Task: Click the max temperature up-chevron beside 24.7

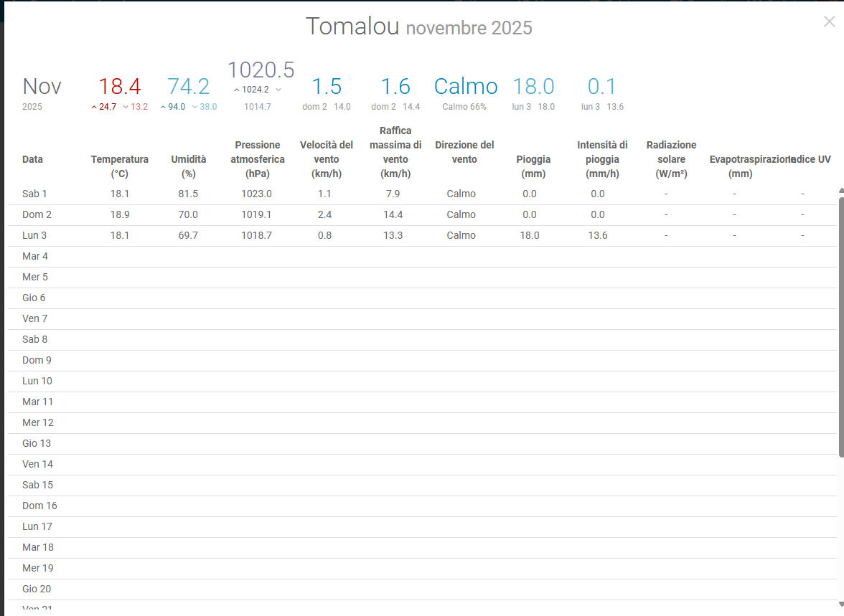Action: point(94,107)
